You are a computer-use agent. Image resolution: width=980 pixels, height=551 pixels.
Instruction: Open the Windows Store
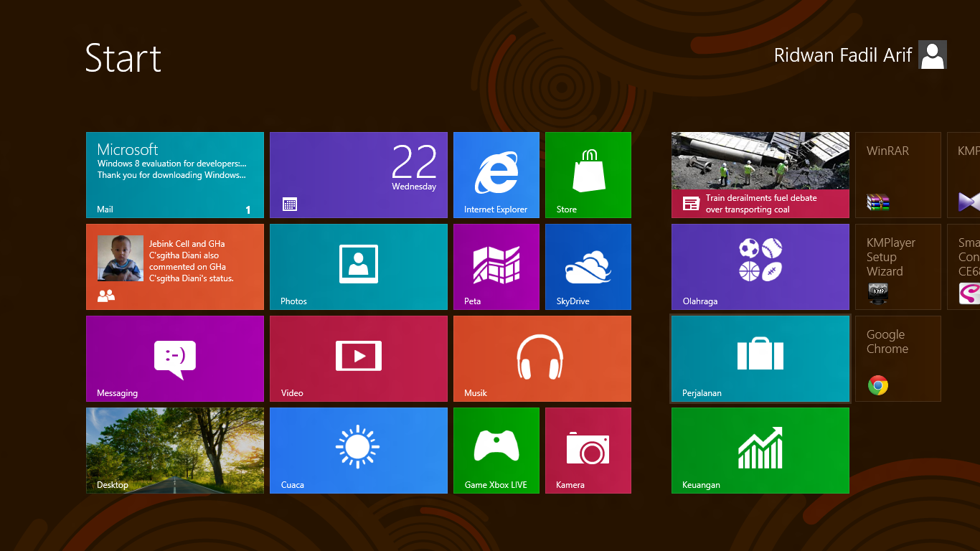pos(588,174)
